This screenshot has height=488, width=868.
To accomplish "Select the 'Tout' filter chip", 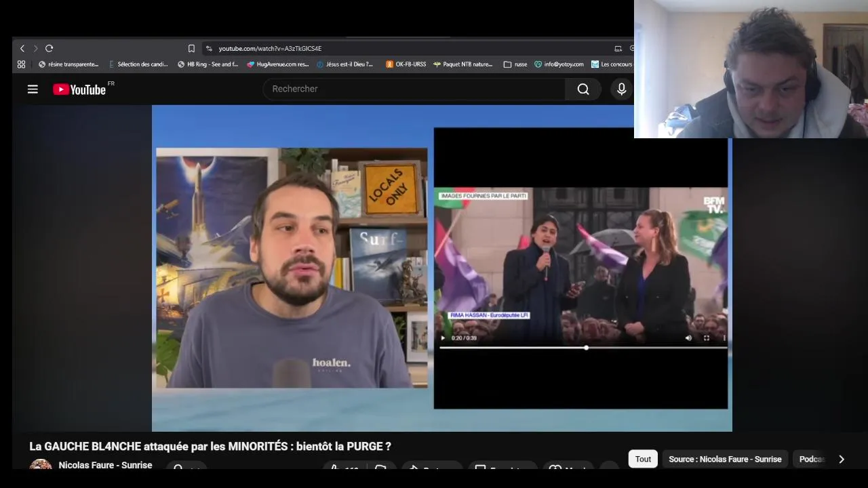I will 643,459.
